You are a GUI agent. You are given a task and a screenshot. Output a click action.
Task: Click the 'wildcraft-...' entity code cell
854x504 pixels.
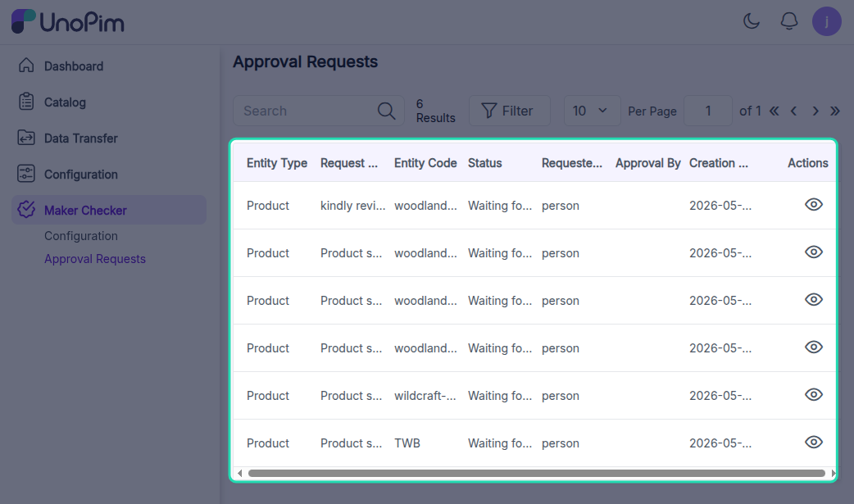[425, 396]
